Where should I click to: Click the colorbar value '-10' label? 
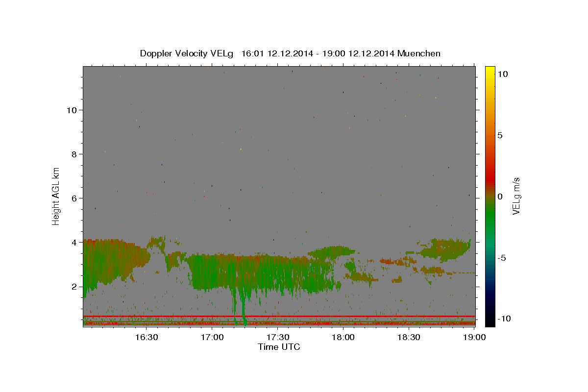(504, 318)
